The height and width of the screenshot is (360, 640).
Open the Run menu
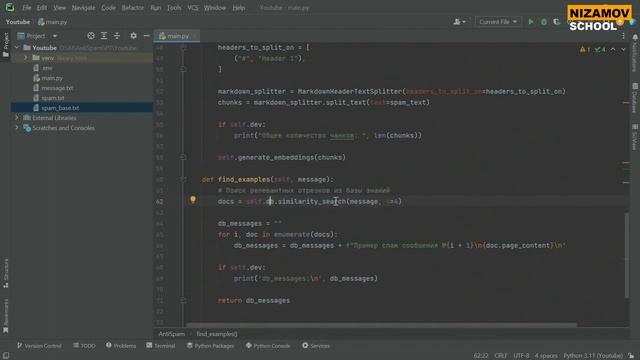(x=156, y=8)
